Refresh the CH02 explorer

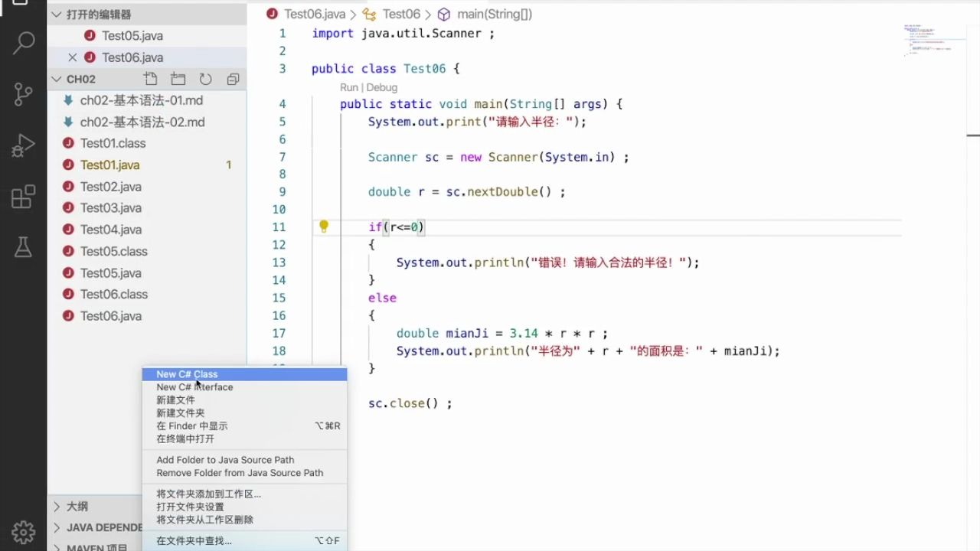click(x=205, y=79)
